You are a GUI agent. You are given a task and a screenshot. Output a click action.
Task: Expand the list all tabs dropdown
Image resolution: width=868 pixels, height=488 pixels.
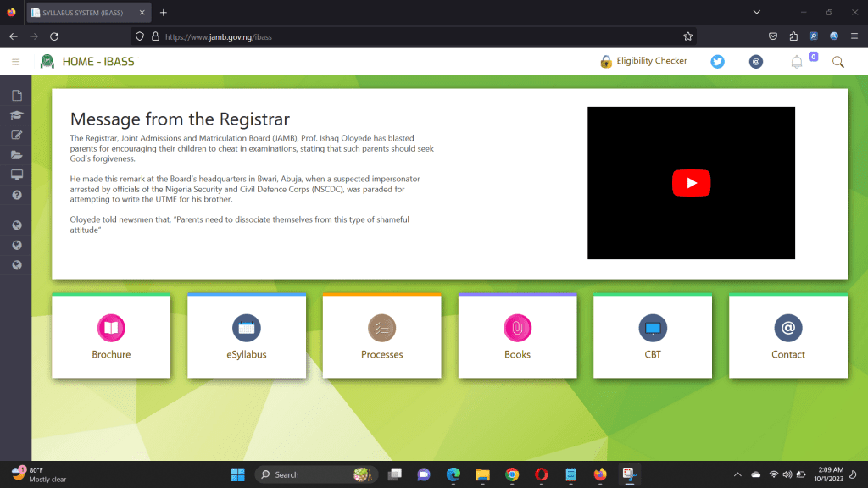tap(756, 12)
